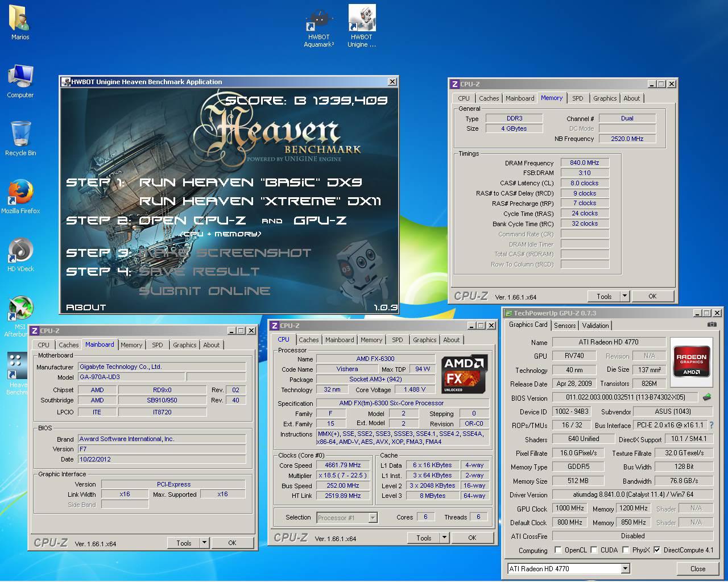Open the Computer desktop icon
This screenshot has height=582, width=728.
tap(20, 81)
